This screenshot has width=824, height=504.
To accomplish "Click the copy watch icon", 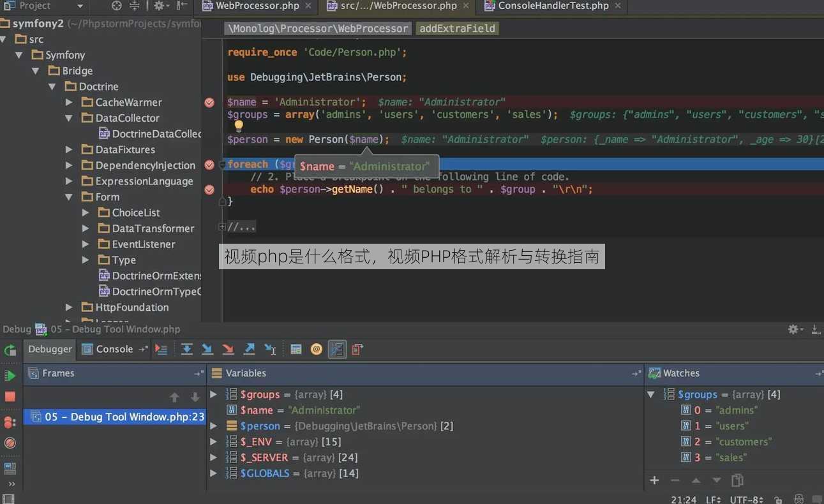I will coord(737,480).
